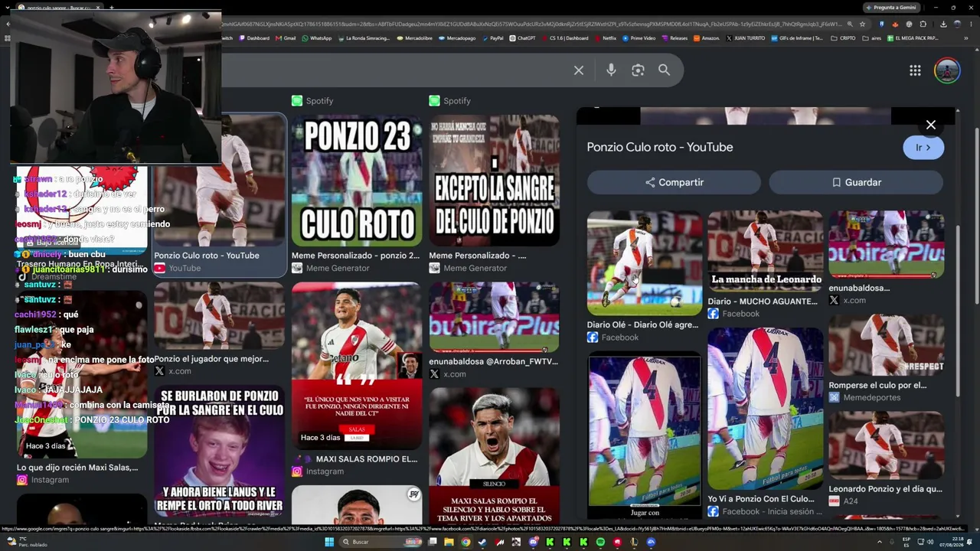The height and width of the screenshot is (551, 980).
Task: Bookmark this page with the star icon
Action: (x=863, y=24)
